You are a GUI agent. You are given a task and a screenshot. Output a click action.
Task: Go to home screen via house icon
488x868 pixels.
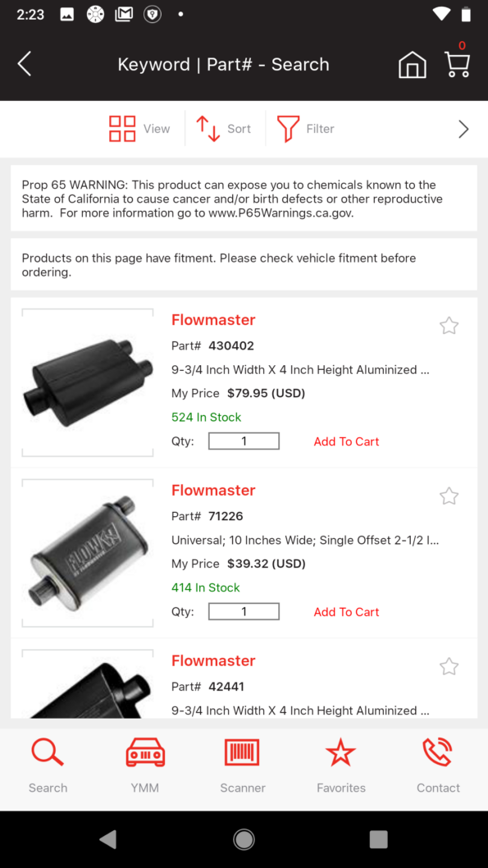coord(413,64)
